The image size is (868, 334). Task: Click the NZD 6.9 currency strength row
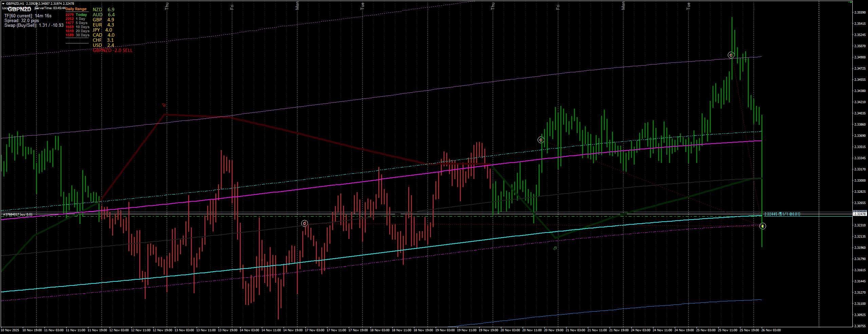[103, 10]
